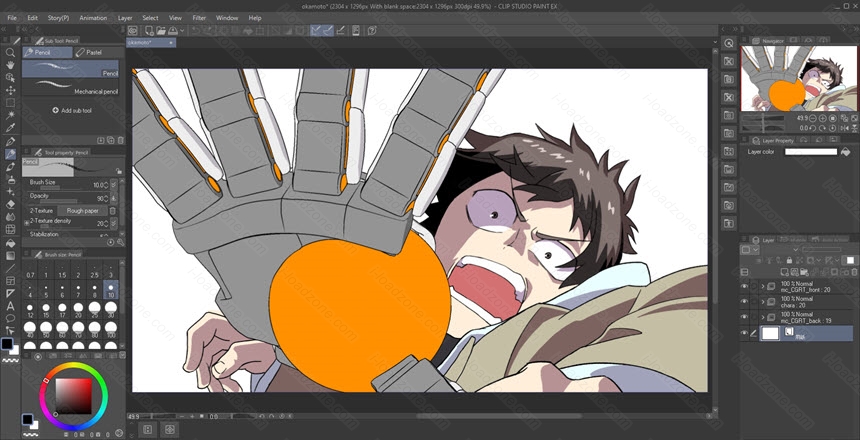The height and width of the screenshot is (440, 860).
Task: Pick brush size 0.7 preset
Action: [x=30, y=271]
